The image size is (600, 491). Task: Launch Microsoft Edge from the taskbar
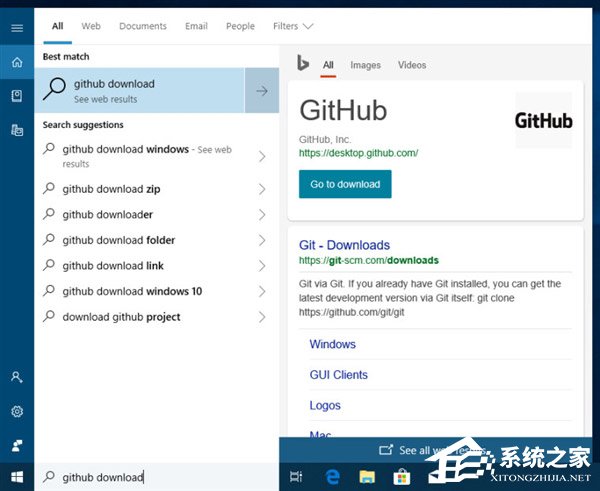(x=332, y=477)
